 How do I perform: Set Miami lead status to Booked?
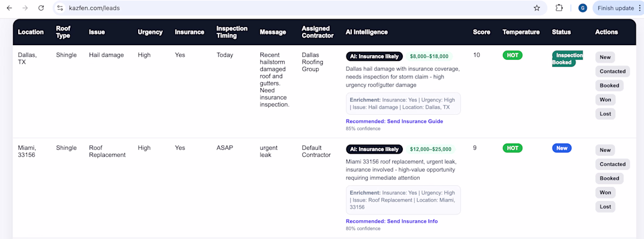coord(609,178)
